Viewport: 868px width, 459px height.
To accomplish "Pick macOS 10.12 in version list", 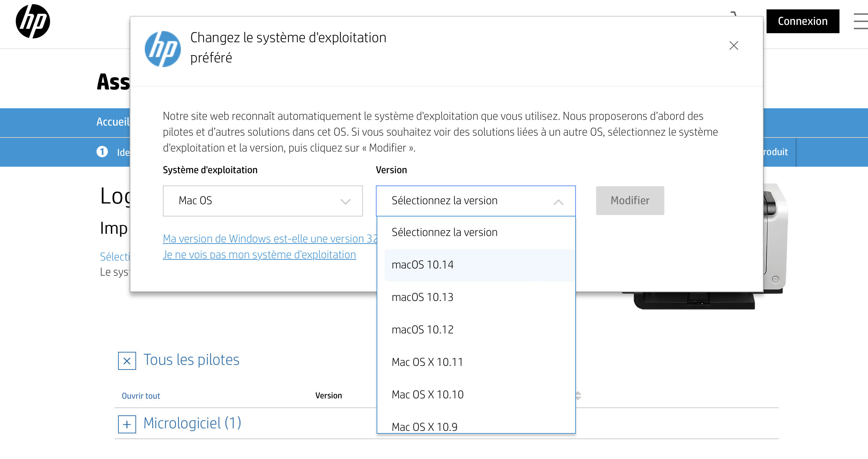I will point(422,330).
